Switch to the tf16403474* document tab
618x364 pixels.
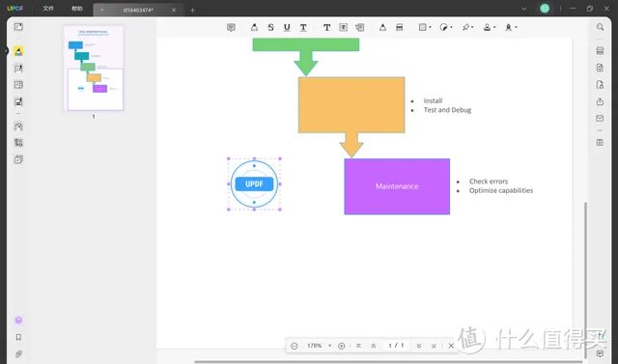(x=138, y=11)
